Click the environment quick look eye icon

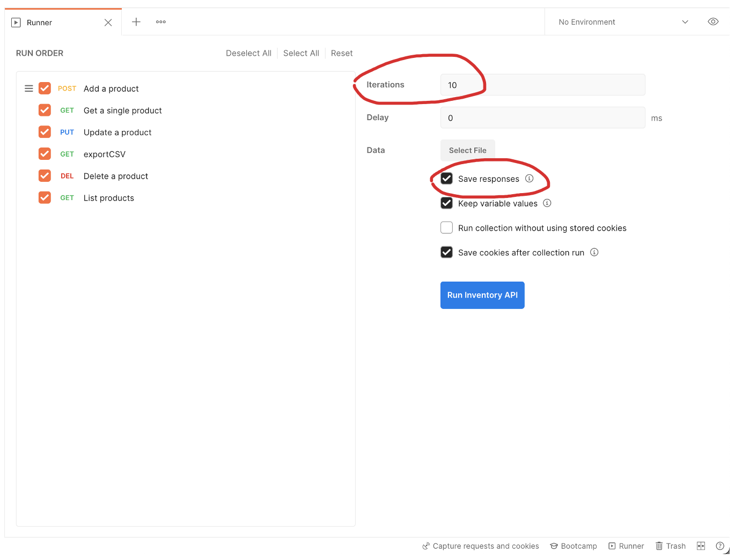click(713, 21)
